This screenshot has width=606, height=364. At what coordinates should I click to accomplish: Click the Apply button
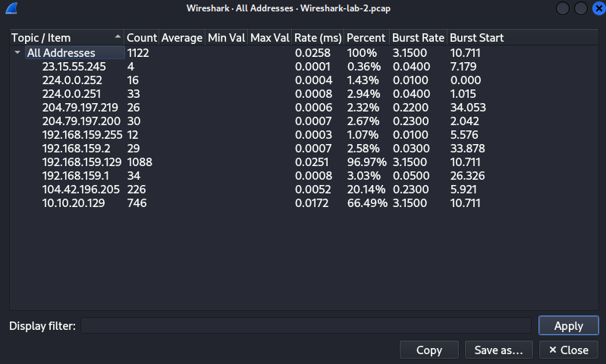(569, 326)
